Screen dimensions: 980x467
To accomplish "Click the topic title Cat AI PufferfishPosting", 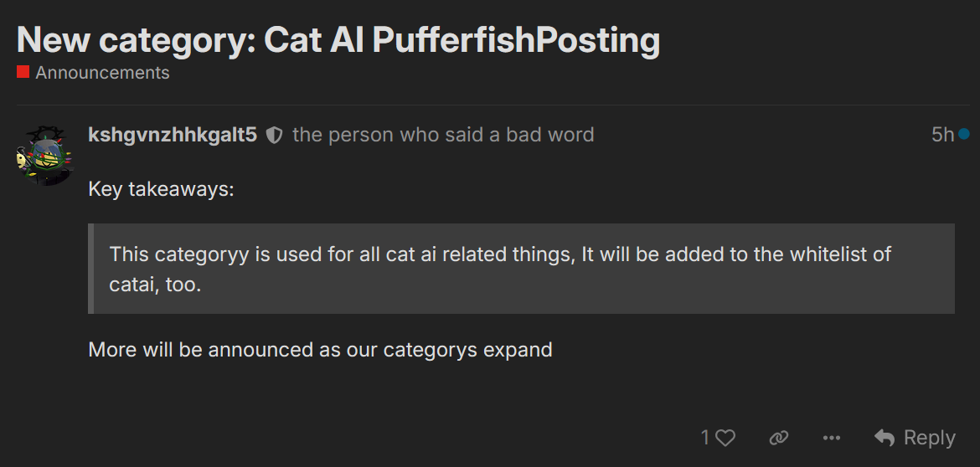I will [338, 39].
